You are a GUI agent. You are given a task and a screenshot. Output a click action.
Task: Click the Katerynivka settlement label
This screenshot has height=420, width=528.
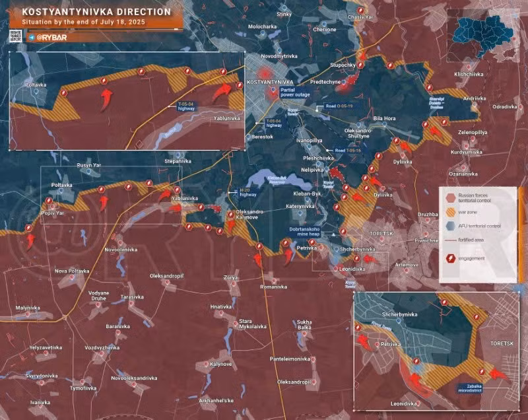pyautogui.click(x=300, y=206)
